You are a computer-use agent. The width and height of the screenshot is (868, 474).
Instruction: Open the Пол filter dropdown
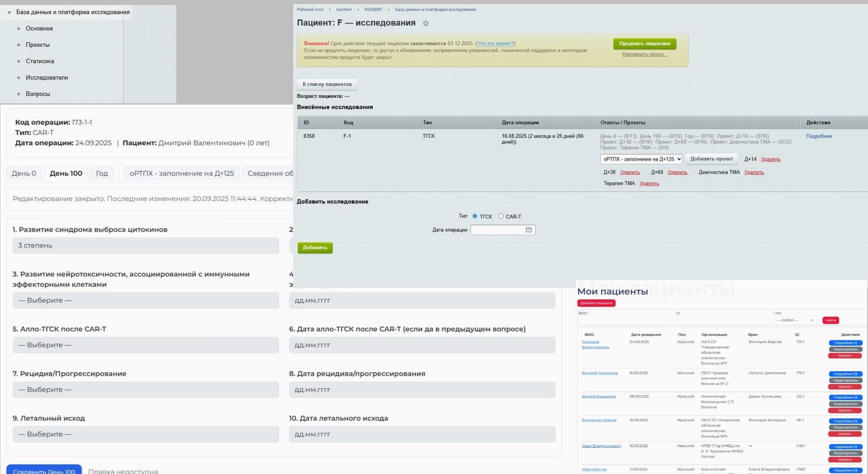(x=795, y=320)
